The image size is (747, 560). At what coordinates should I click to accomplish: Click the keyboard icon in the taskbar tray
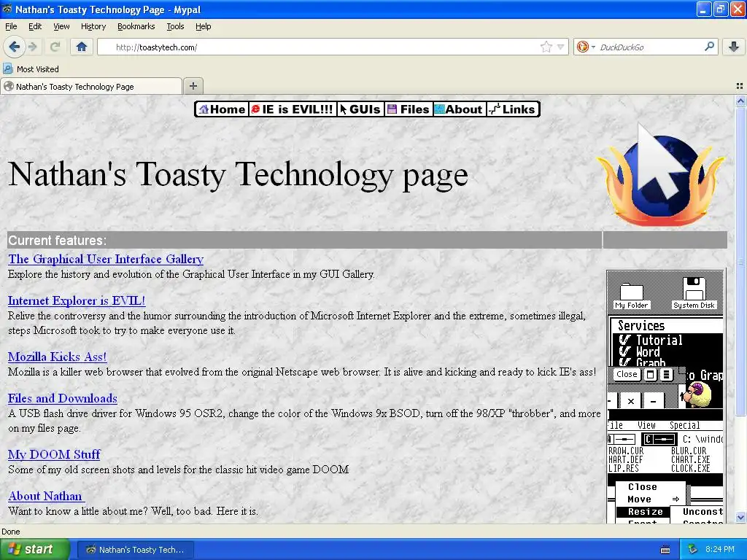665,550
